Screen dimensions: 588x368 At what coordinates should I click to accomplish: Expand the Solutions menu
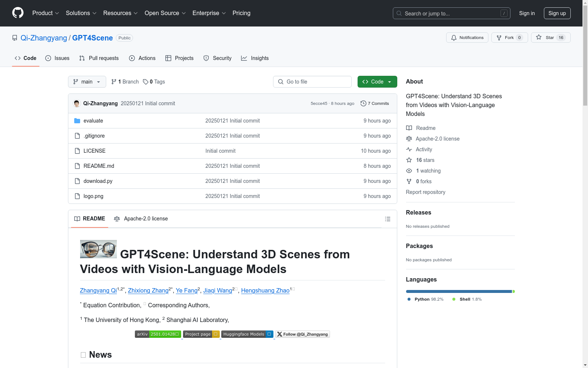pyautogui.click(x=81, y=13)
